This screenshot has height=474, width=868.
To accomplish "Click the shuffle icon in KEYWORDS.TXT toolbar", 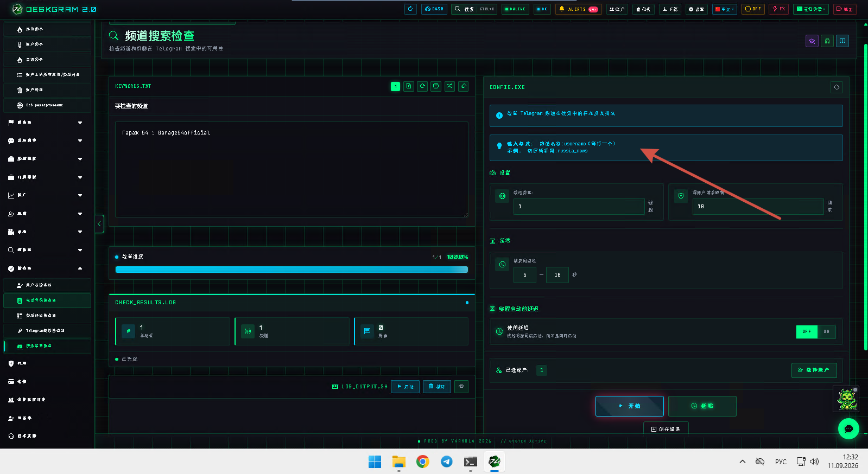I will coord(449,86).
